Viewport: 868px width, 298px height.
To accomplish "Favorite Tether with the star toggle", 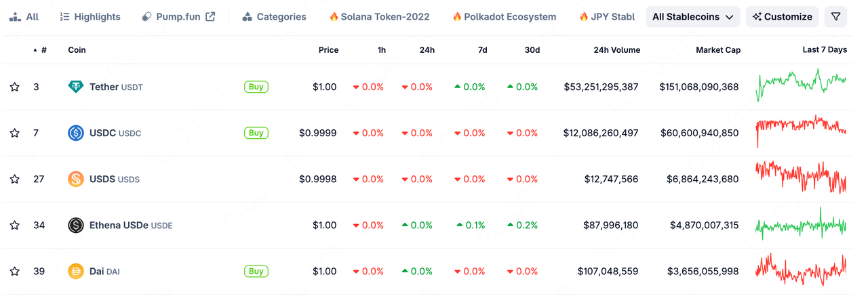I will (x=14, y=87).
